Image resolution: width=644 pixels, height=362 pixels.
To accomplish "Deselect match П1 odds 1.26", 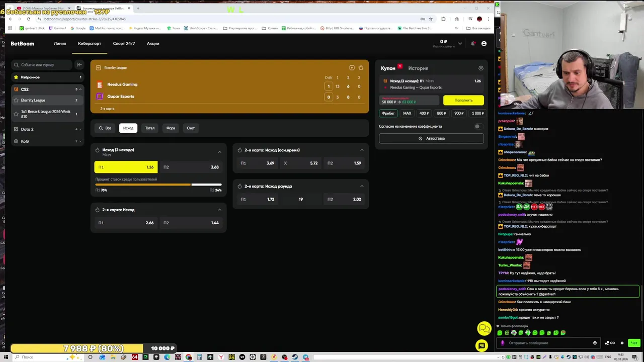I will pyautogui.click(x=126, y=167).
